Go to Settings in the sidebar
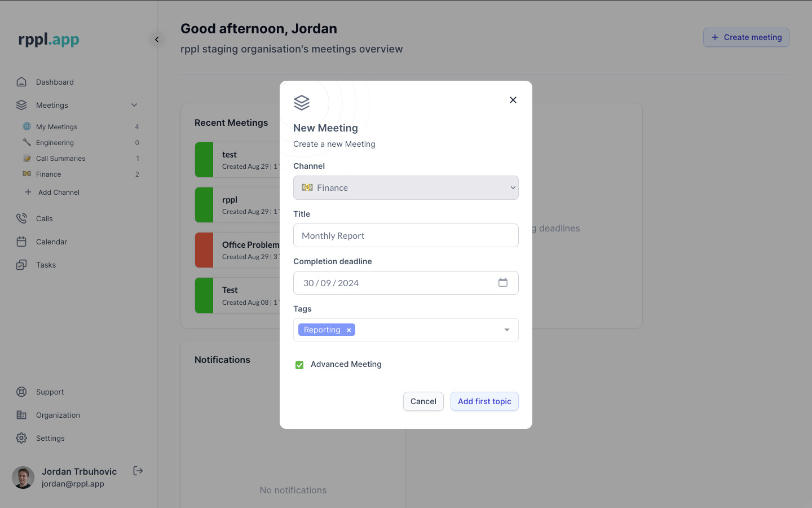Viewport: 812px width, 508px height. tap(50, 438)
